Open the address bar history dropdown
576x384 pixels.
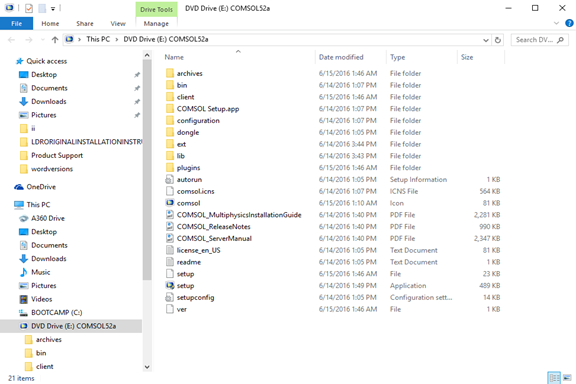(486, 40)
